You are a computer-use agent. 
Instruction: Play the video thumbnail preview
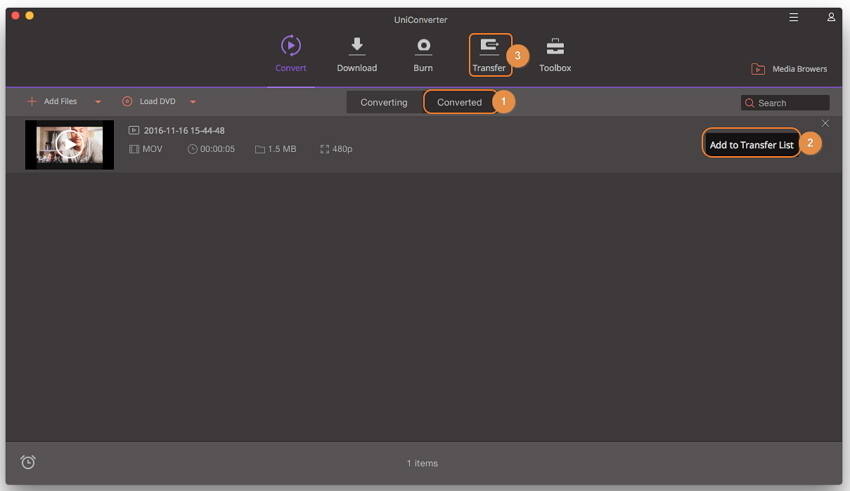tap(69, 145)
